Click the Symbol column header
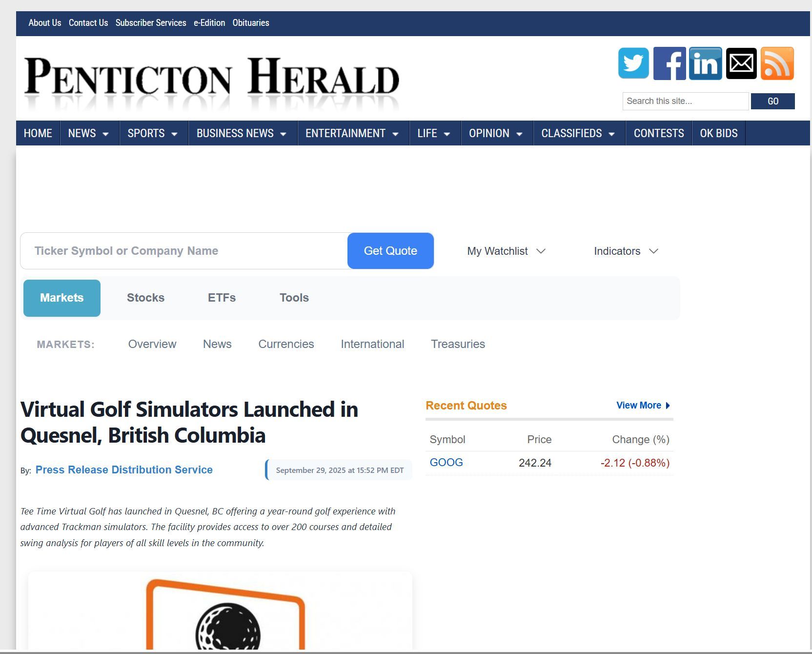The height and width of the screenshot is (654, 812). point(447,440)
